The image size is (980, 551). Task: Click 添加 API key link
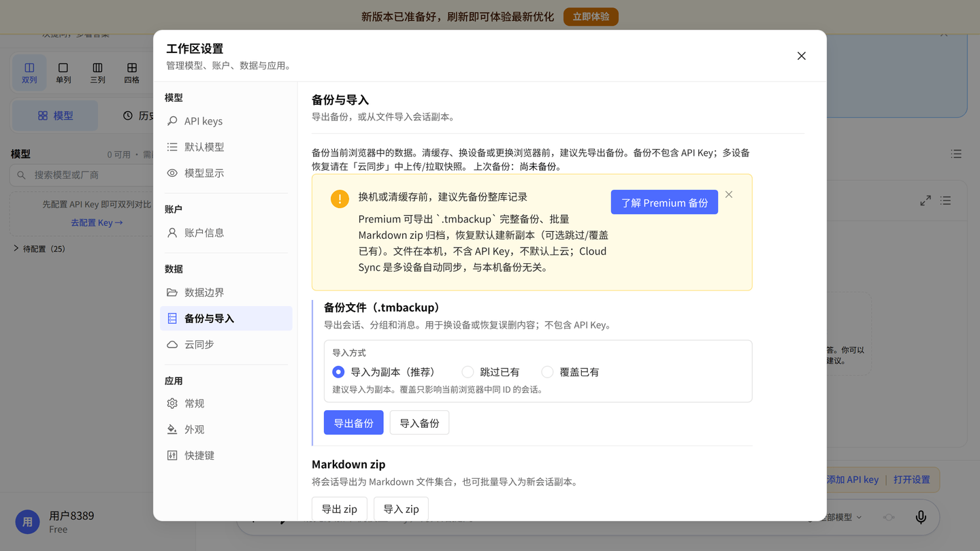(852, 480)
